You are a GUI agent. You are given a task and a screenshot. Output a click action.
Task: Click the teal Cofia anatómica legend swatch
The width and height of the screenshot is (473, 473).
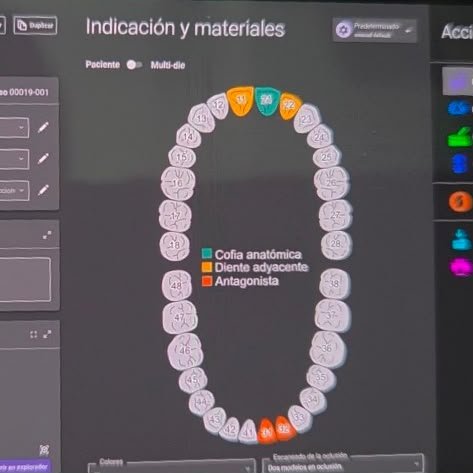click(x=207, y=253)
